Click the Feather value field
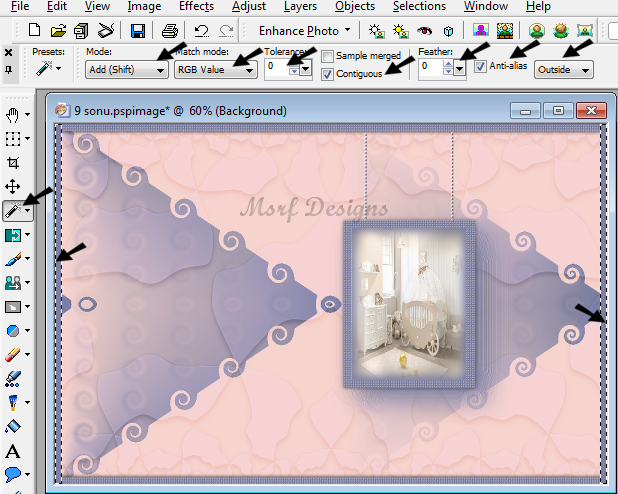618x494 pixels. pos(431,66)
